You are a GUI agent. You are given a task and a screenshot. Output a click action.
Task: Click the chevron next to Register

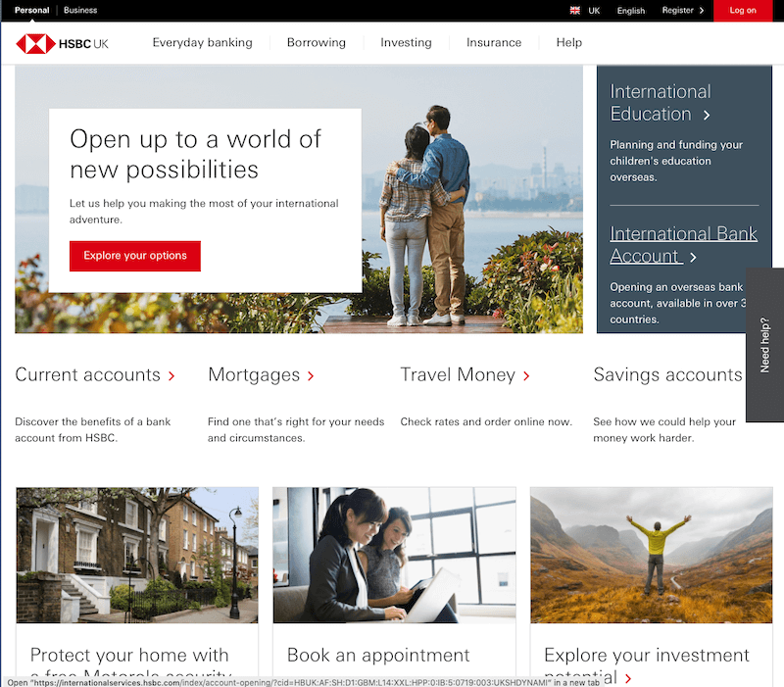pyautogui.click(x=702, y=11)
